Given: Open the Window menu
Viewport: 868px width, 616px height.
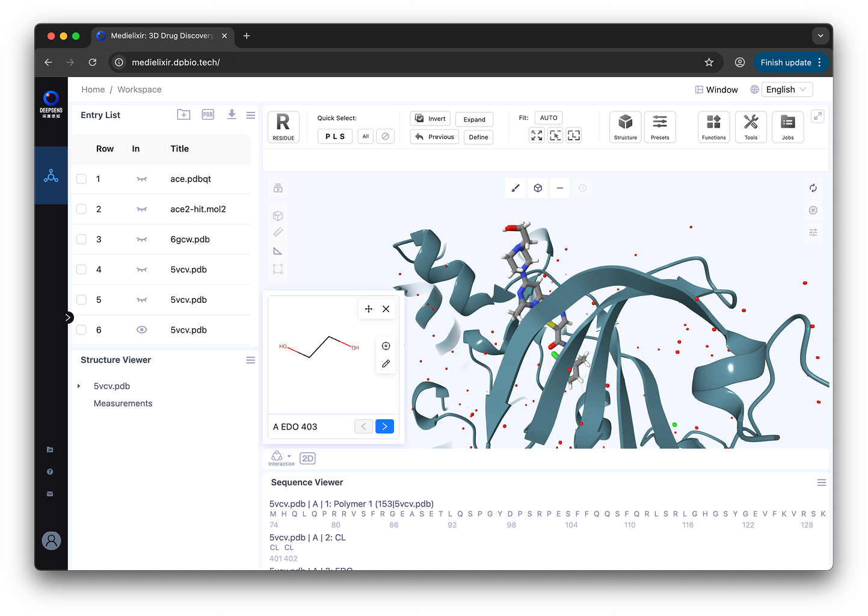Looking at the screenshot, I should click(716, 90).
